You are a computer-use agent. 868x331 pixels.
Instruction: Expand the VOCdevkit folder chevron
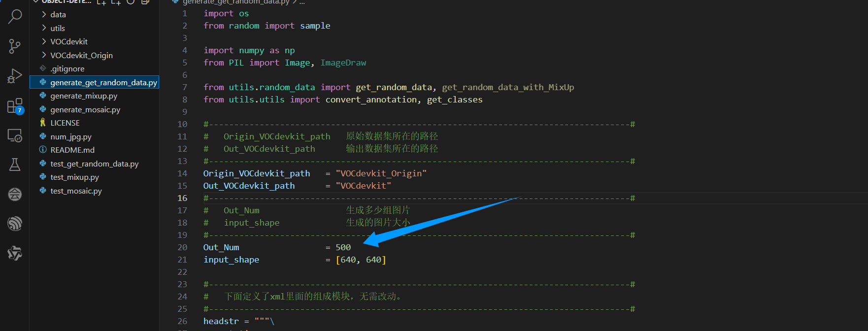coord(44,41)
